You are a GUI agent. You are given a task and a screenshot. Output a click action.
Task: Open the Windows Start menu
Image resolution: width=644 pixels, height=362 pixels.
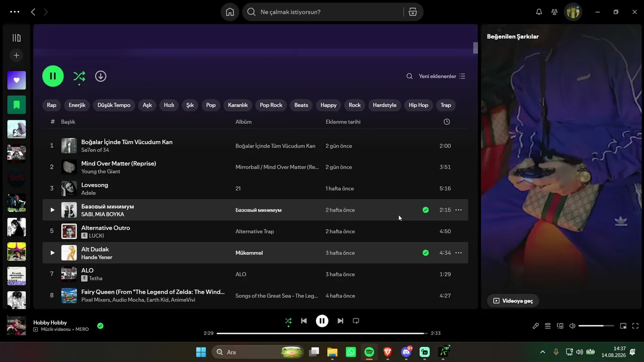pyautogui.click(x=201, y=352)
